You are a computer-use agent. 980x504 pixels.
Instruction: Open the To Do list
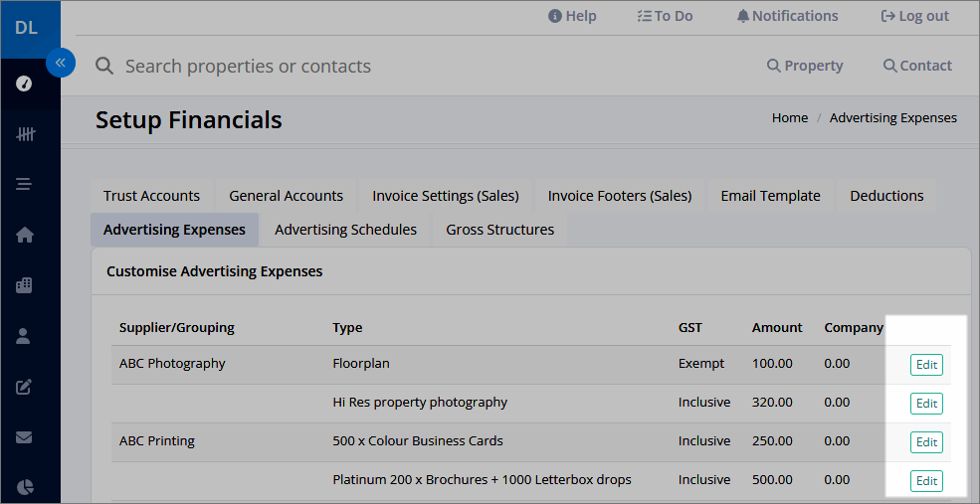tap(665, 16)
